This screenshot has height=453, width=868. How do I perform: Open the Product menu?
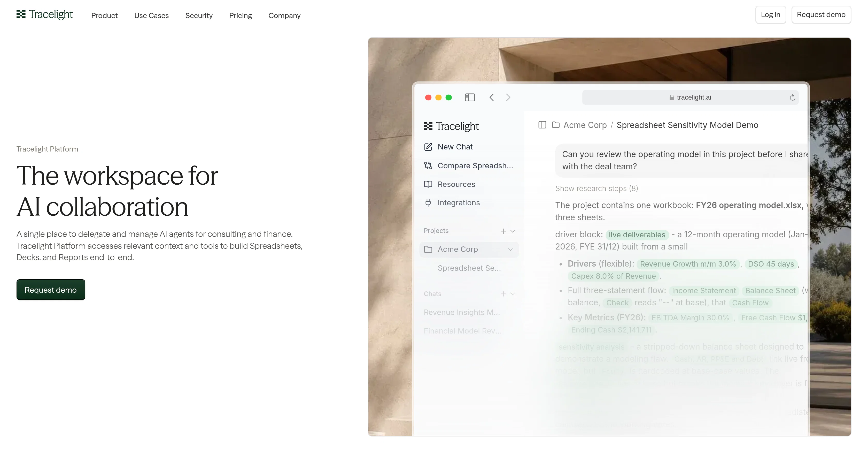104,16
